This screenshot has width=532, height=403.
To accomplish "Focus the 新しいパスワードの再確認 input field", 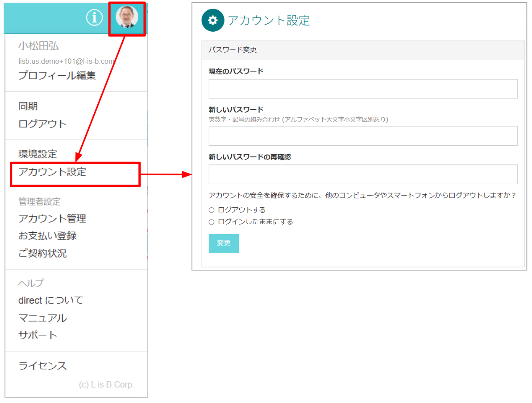I will [x=363, y=174].
